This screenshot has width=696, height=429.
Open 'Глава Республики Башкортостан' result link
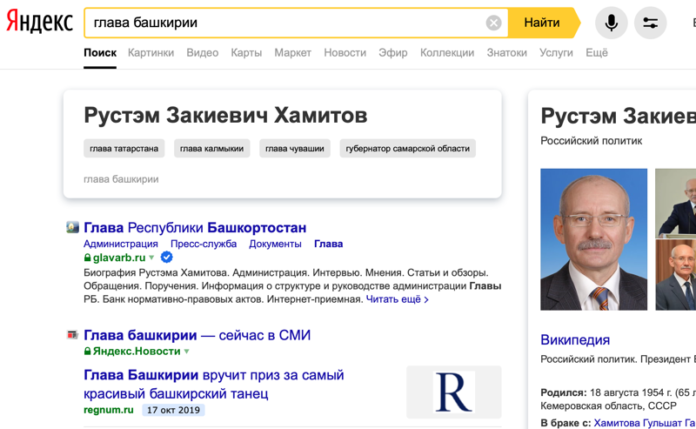coord(195,227)
